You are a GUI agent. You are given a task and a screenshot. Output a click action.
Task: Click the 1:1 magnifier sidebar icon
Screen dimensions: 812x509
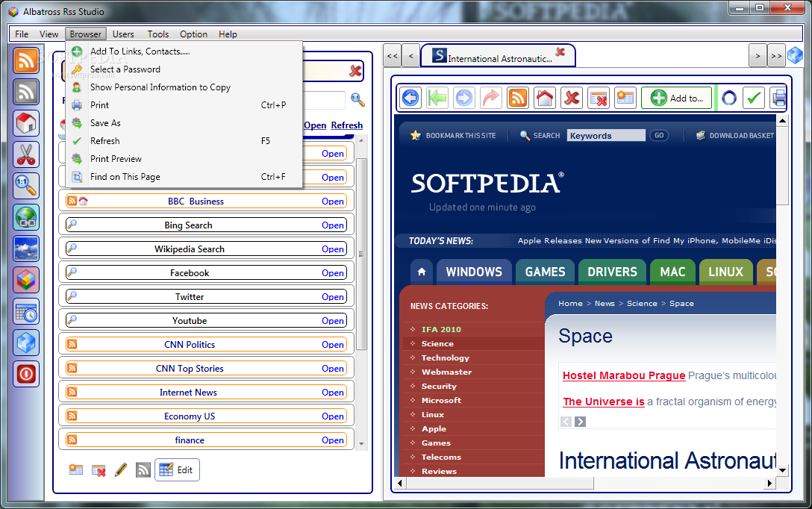26,186
